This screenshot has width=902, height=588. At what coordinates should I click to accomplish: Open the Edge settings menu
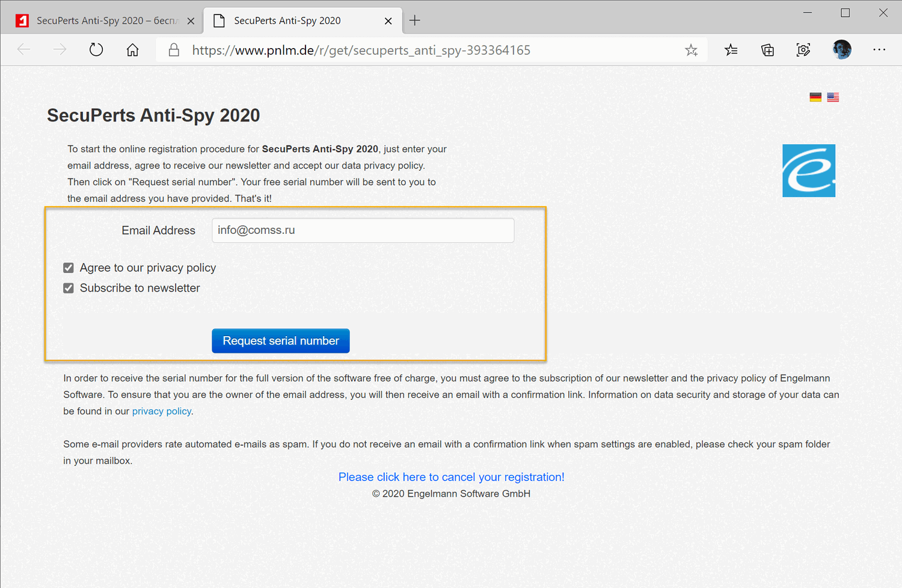(880, 50)
